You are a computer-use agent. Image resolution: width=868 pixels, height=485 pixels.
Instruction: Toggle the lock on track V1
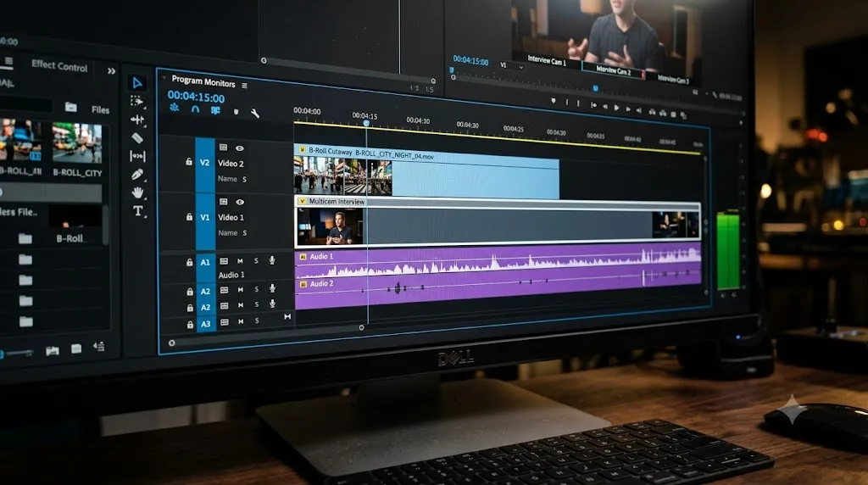pyautogui.click(x=189, y=217)
